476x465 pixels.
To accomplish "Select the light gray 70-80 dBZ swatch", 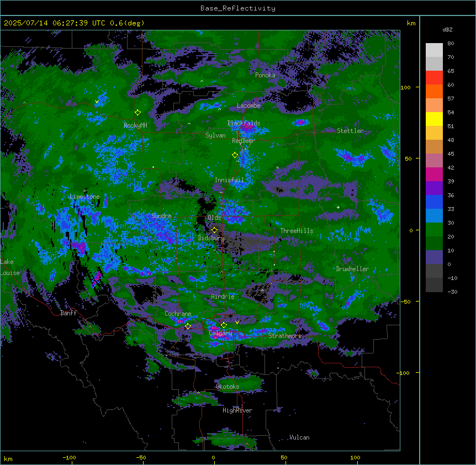I will tap(434, 50).
